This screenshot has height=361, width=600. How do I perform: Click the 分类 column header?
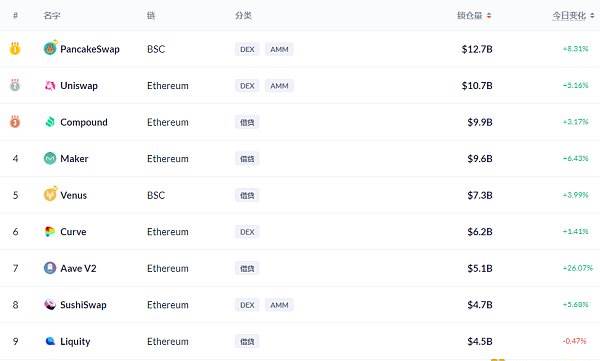[243, 16]
